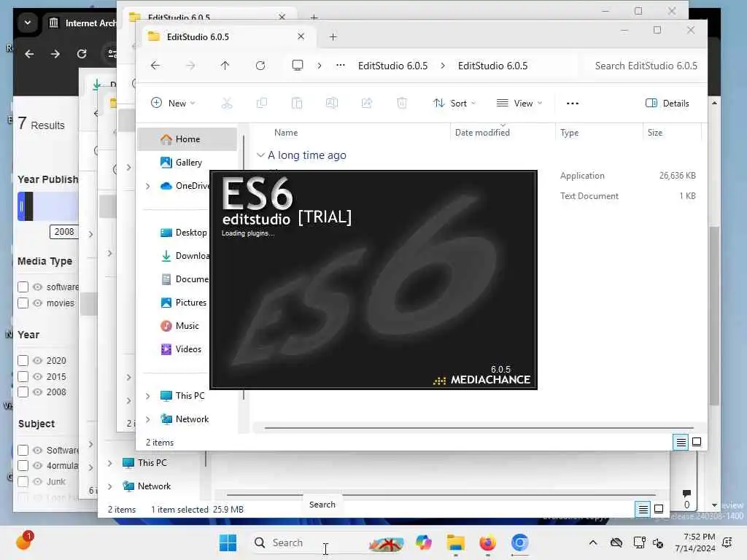Sort by Size column header
The height and width of the screenshot is (560, 747).
tap(655, 133)
